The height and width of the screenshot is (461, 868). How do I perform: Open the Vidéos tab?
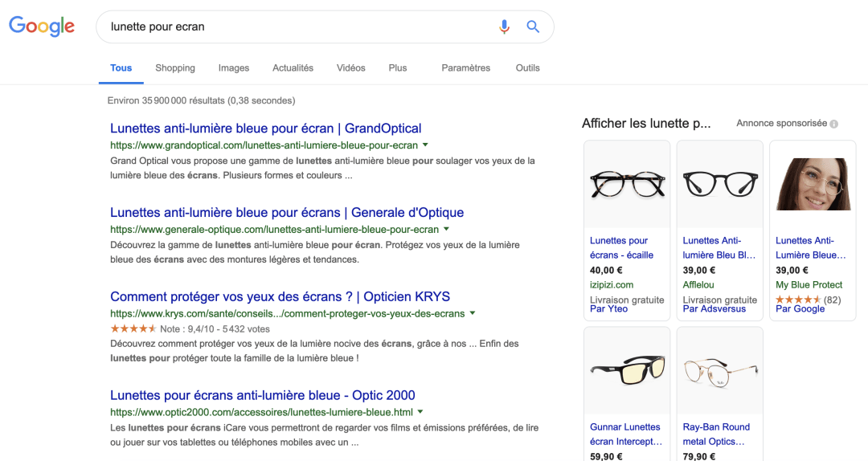pos(351,68)
